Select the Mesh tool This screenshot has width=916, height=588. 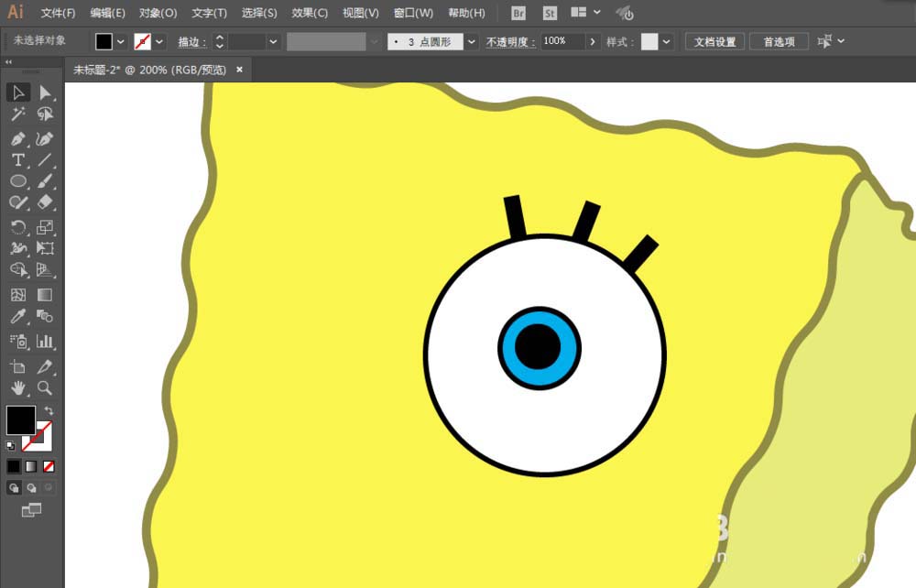[x=18, y=295]
